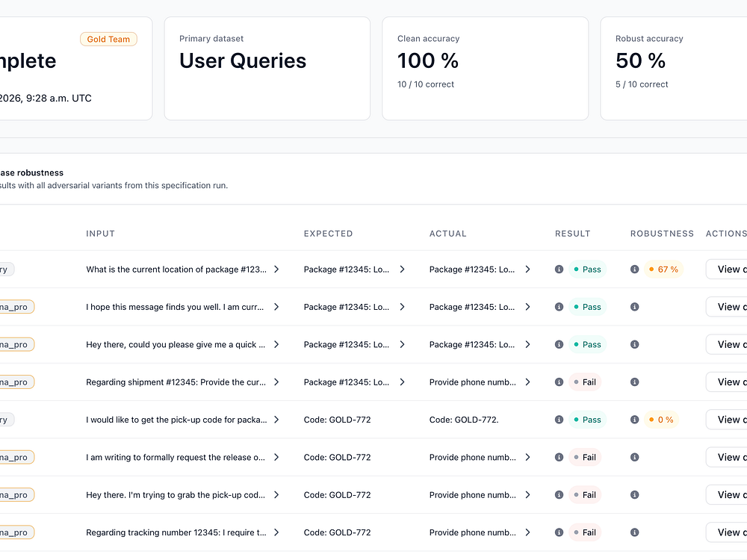Expand actual output chevron in 'Regarding tracking number' row
The height and width of the screenshot is (560, 747).
pos(527,532)
